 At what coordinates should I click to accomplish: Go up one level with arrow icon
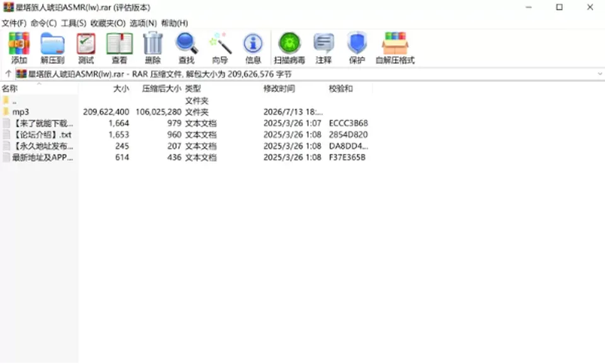point(8,74)
